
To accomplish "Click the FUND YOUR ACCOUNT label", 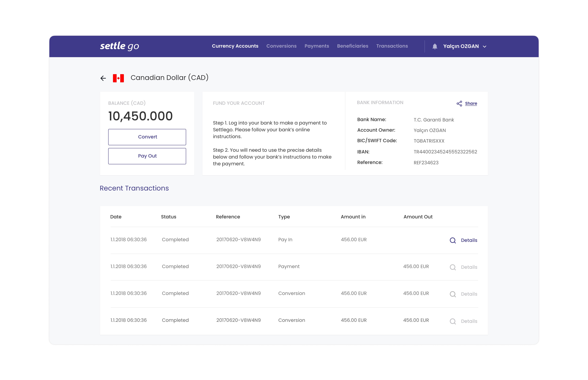I will 239,103.
